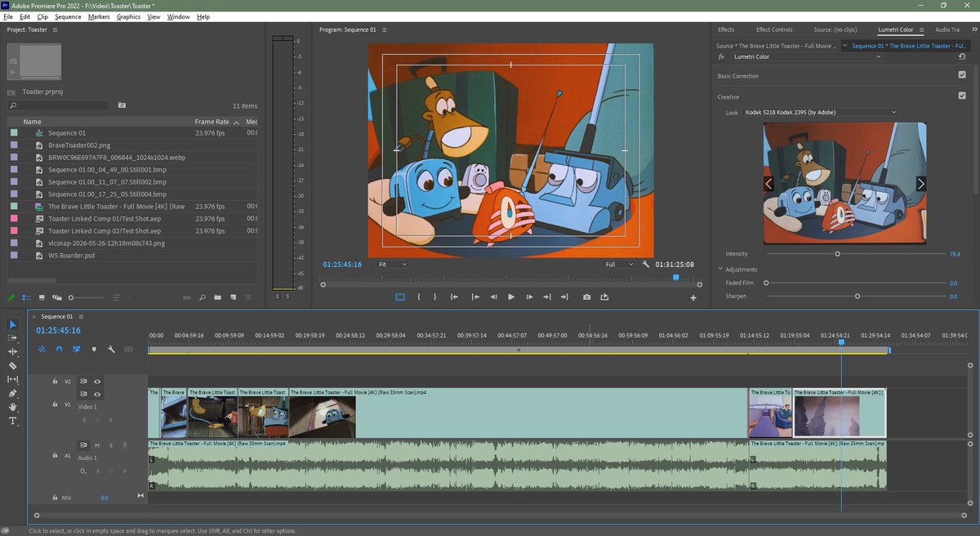The height and width of the screenshot is (536, 980).
Task: Collapse the Adjustments section
Action: [x=720, y=270]
